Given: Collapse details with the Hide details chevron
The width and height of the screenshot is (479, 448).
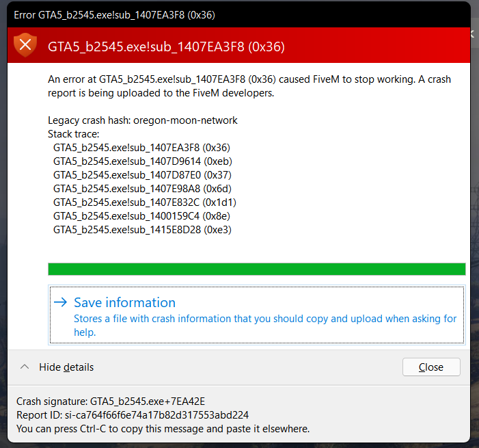Looking at the screenshot, I should (25, 367).
